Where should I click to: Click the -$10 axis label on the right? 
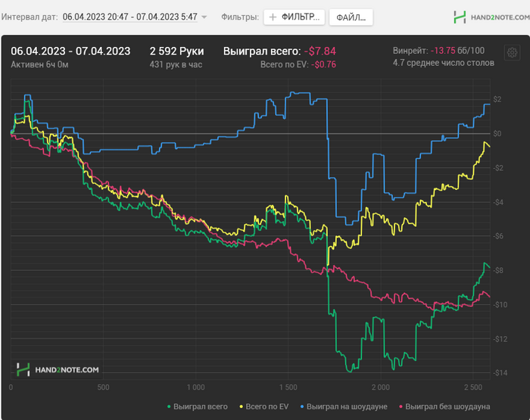[x=500, y=304]
